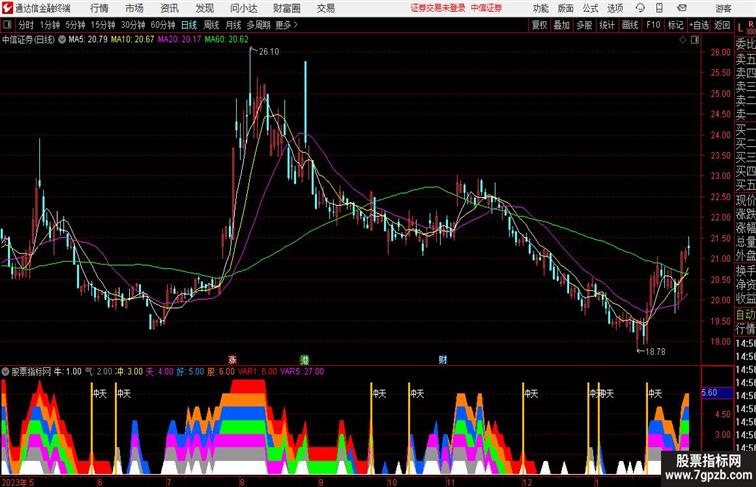Click the MA20: 20.17 value label
756x487 pixels.
pyautogui.click(x=179, y=40)
